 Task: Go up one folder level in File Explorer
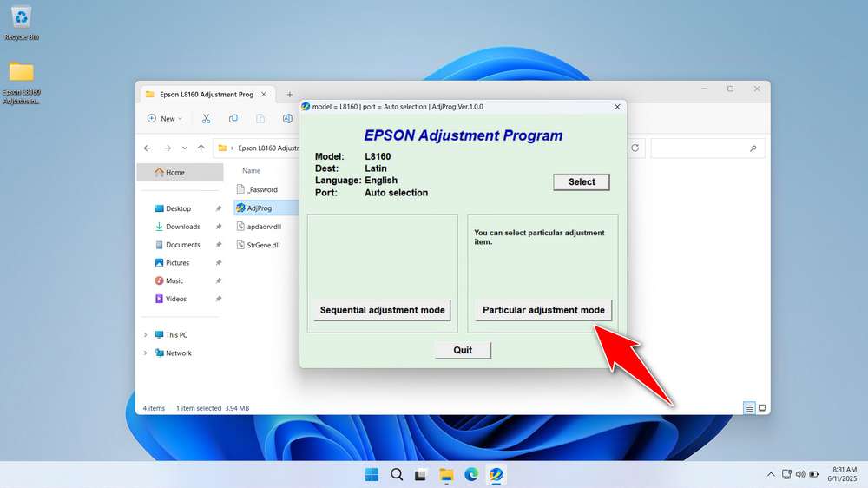point(201,148)
